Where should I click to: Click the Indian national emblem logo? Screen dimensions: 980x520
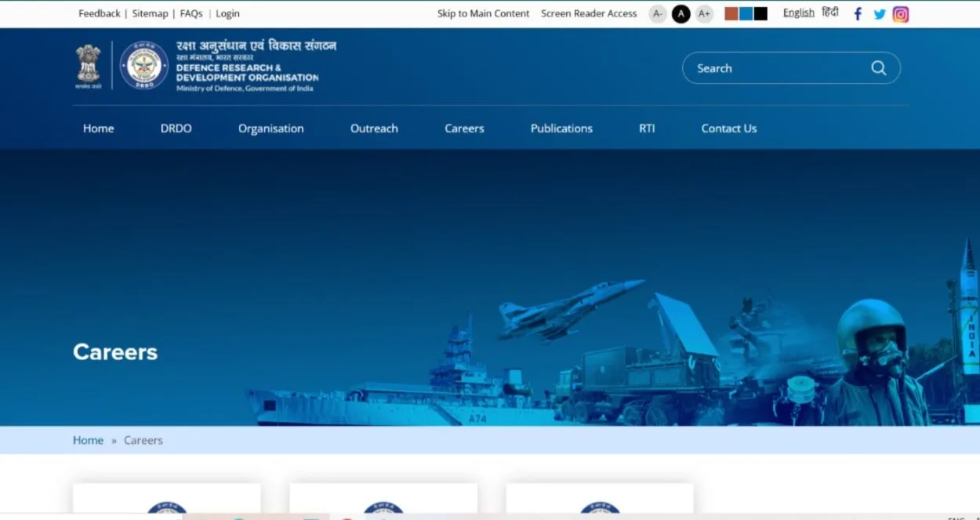(88, 66)
